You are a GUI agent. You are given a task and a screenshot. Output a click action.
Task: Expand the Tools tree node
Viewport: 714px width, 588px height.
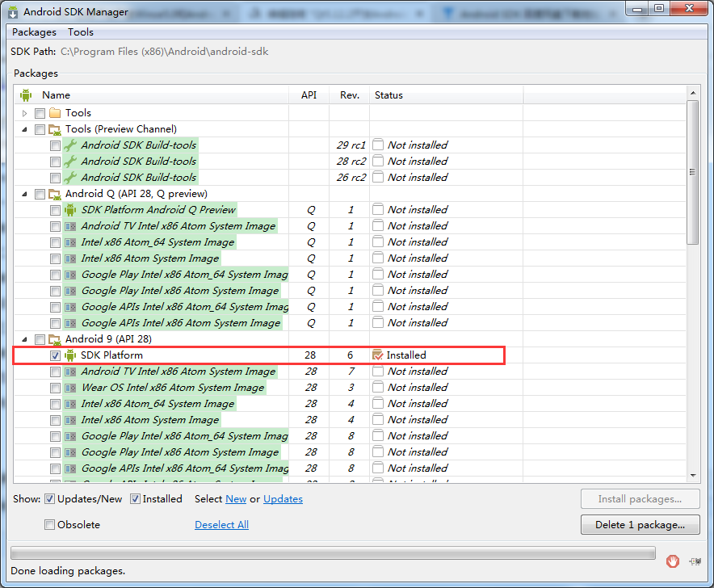(x=24, y=113)
